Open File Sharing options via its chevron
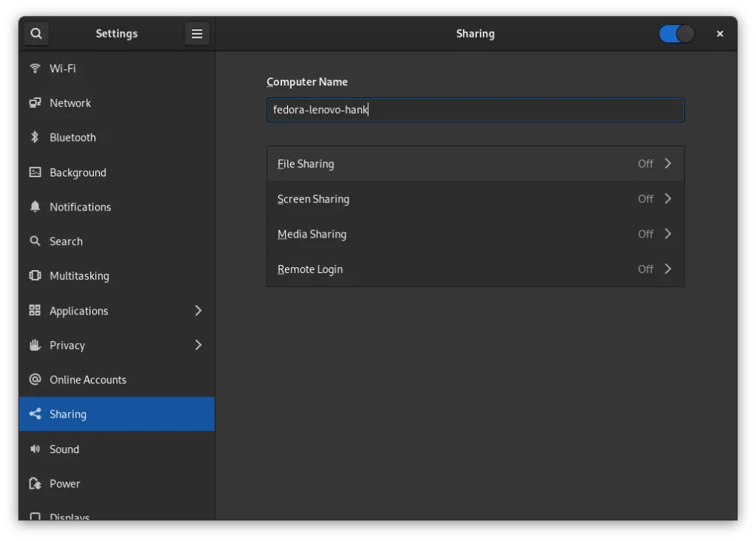 click(x=667, y=164)
